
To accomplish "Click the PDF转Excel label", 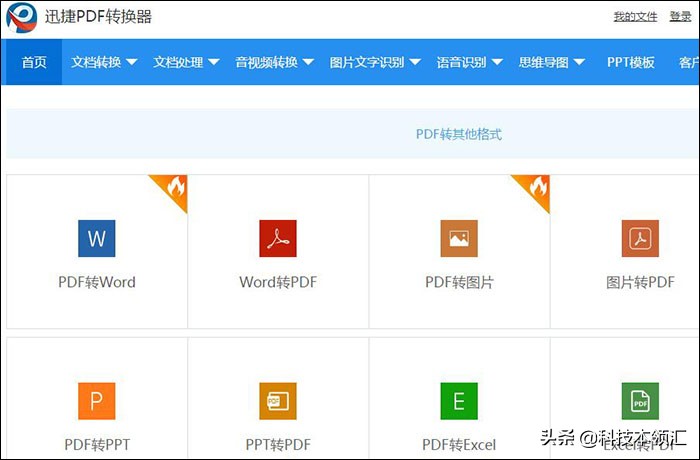I will [459, 445].
